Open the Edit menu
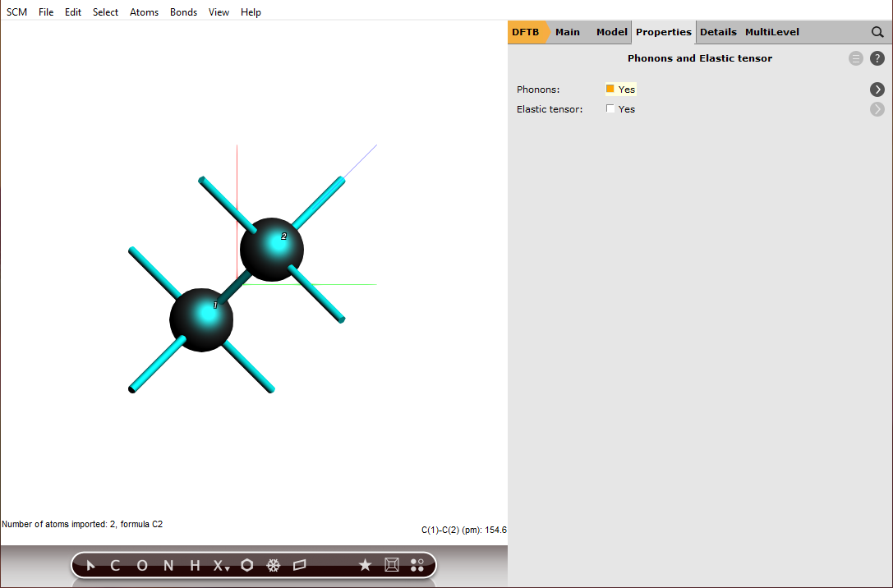 tap(73, 12)
